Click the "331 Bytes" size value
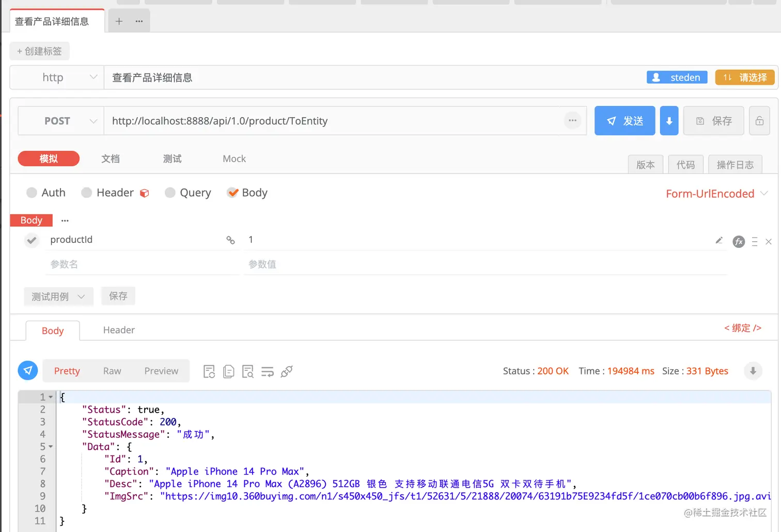 (x=707, y=371)
